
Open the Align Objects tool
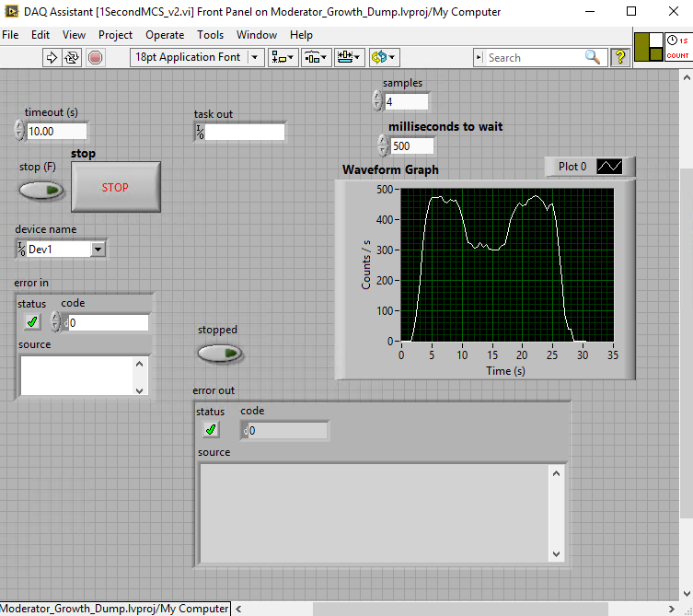tap(282, 57)
